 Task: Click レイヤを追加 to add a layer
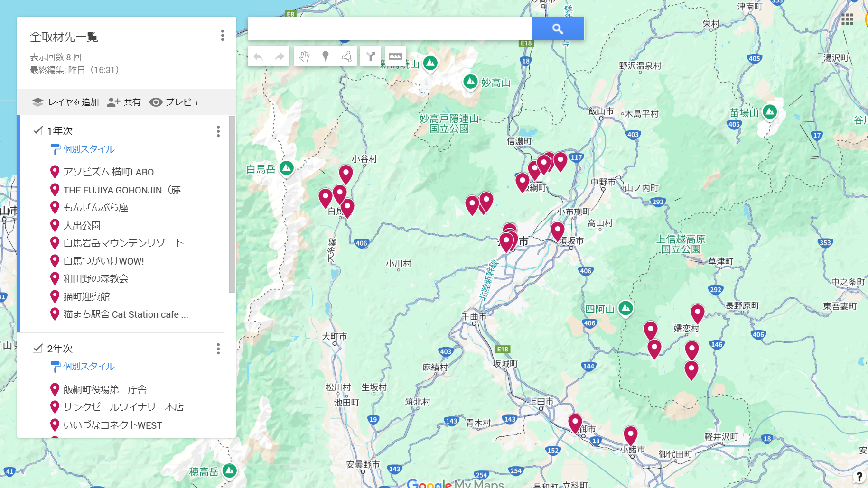(65, 102)
